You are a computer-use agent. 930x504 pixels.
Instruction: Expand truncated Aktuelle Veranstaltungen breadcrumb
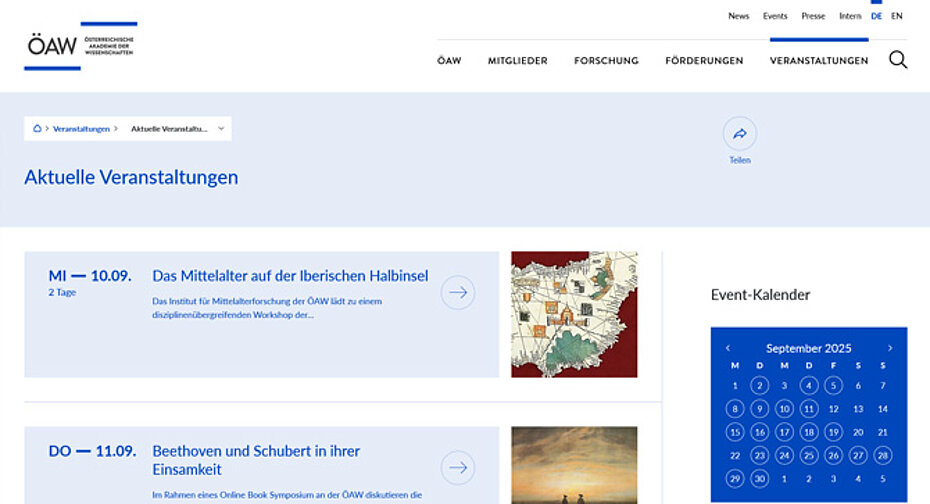pyautogui.click(x=170, y=129)
